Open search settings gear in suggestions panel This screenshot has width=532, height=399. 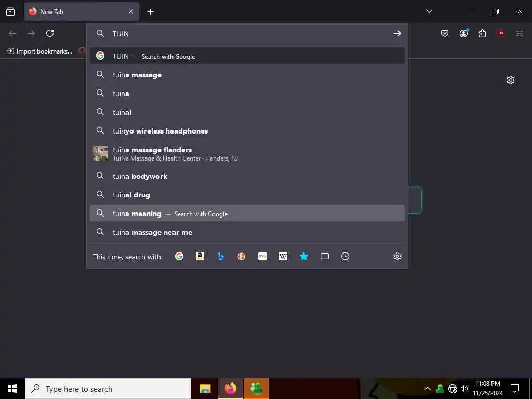pyautogui.click(x=397, y=256)
